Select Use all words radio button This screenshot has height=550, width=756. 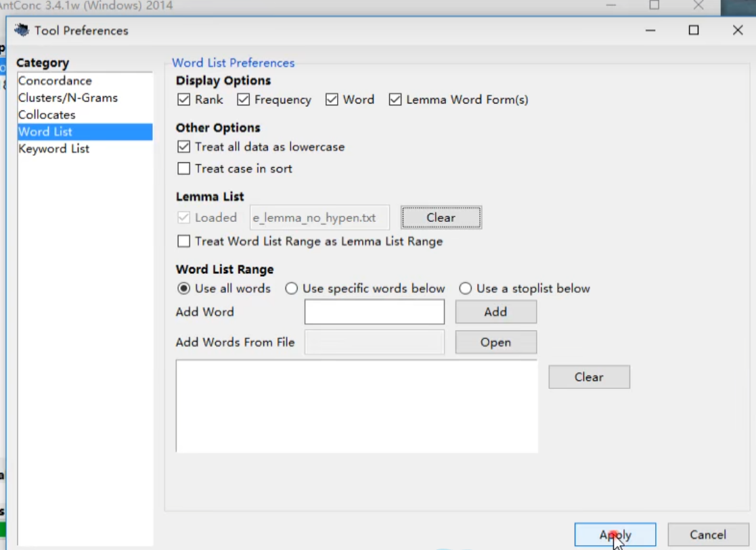(x=183, y=288)
